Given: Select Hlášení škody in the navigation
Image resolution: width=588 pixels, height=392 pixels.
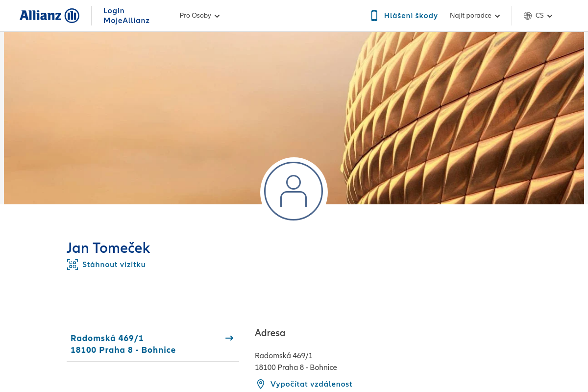Looking at the screenshot, I should (411, 15).
